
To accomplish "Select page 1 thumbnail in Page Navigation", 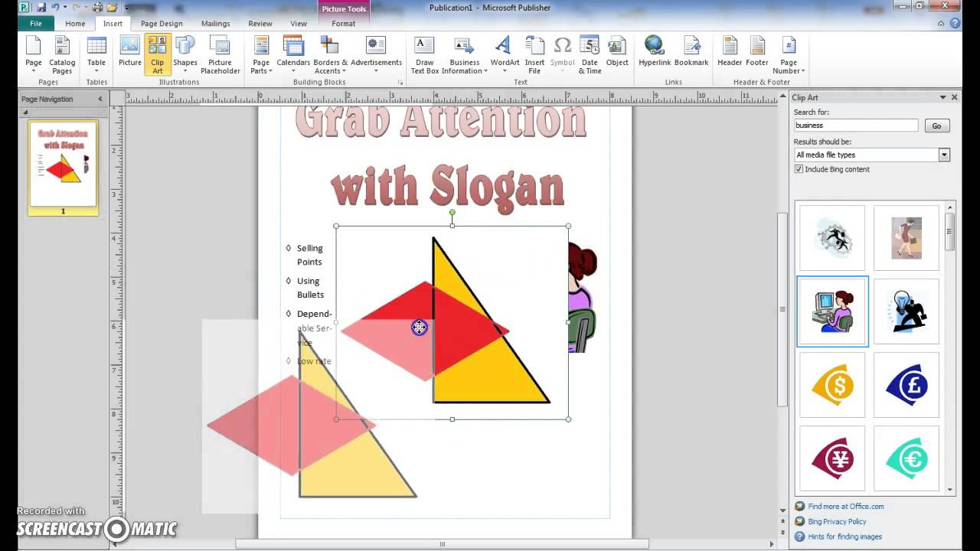I will 63,163.
